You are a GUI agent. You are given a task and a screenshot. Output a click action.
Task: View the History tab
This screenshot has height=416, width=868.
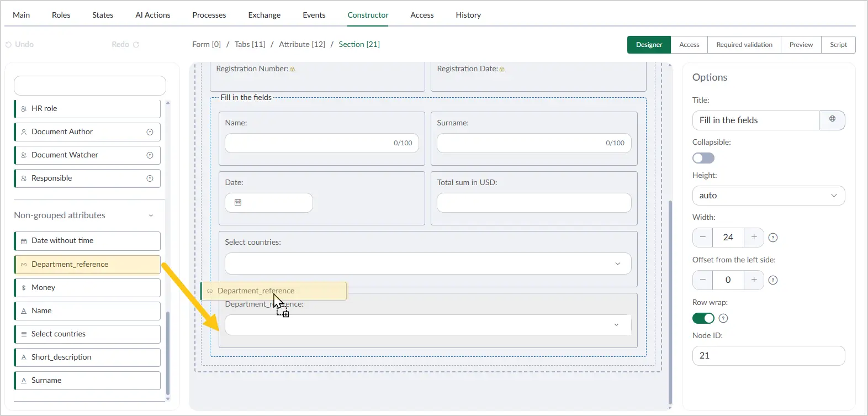tap(468, 15)
